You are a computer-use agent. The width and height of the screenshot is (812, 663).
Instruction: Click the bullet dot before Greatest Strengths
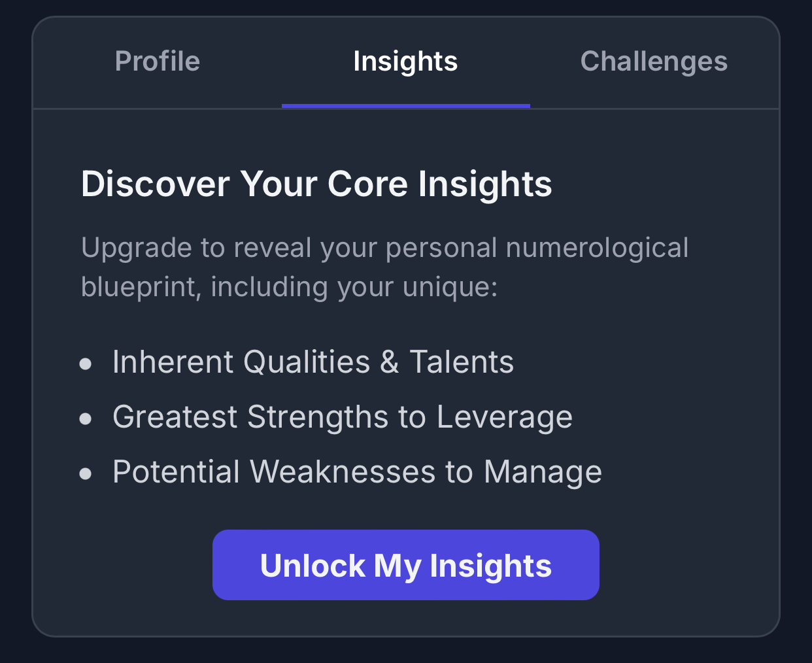pos(86,418)
